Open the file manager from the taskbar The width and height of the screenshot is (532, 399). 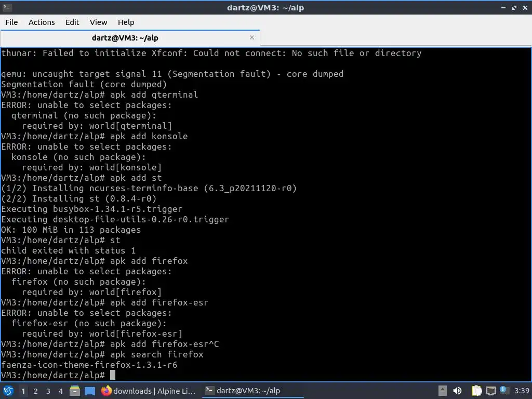(x=75, y=391)
